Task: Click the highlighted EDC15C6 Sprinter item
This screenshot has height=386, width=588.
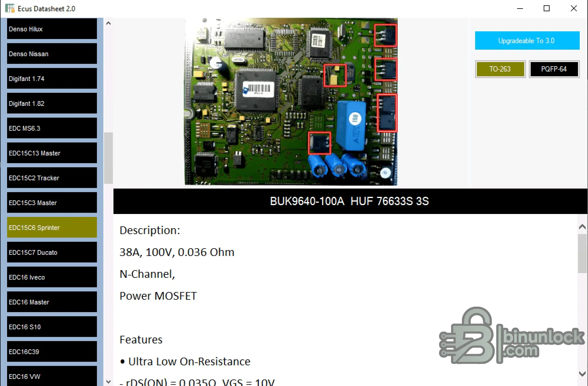Action: click(52, 227)
